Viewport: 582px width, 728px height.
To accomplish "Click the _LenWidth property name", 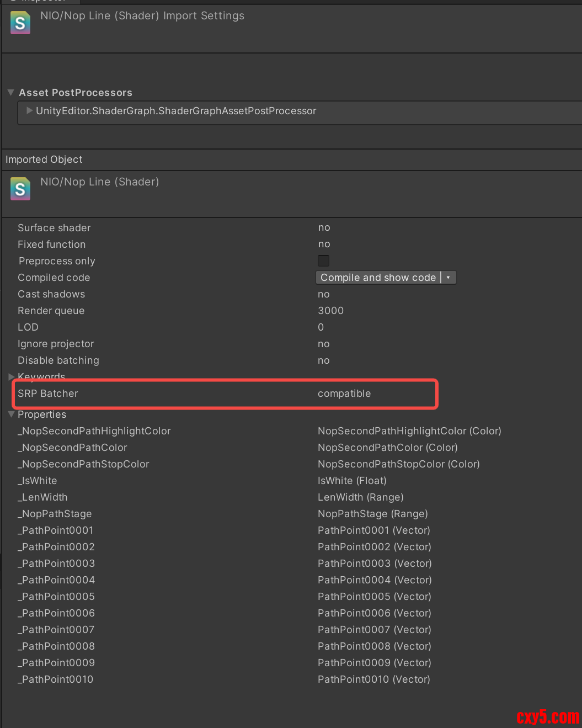I will [x=43, y=497].
